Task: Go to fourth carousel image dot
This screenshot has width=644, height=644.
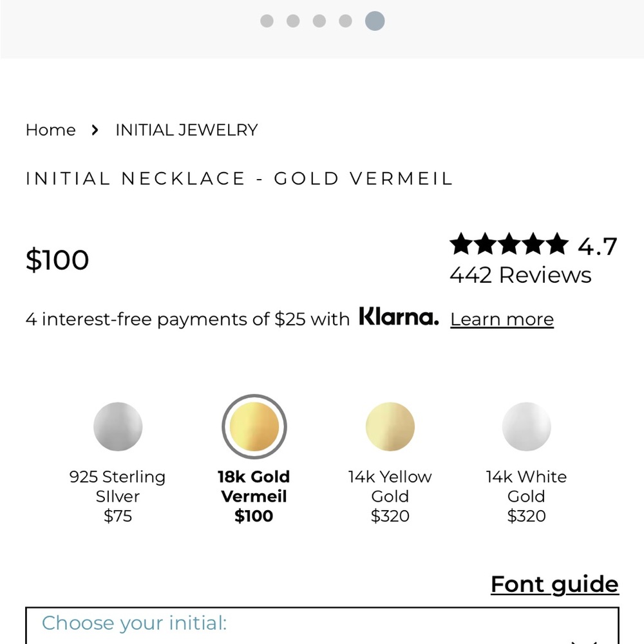Action: click(345, 21)
